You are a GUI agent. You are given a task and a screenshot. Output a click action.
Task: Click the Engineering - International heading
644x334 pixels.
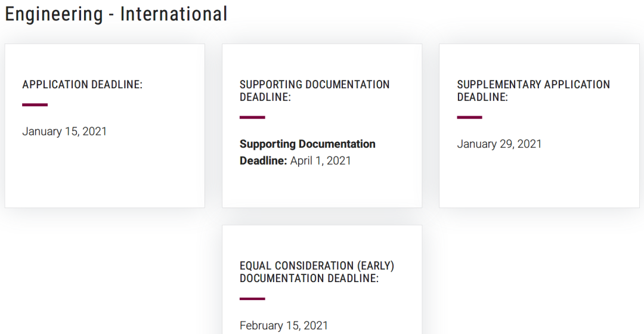(x=116, y=14)
